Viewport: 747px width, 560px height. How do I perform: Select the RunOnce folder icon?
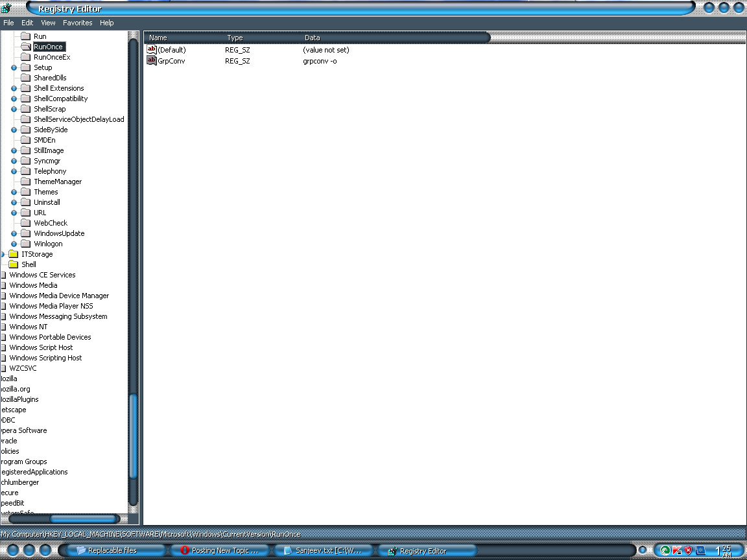tap(26, 47)
